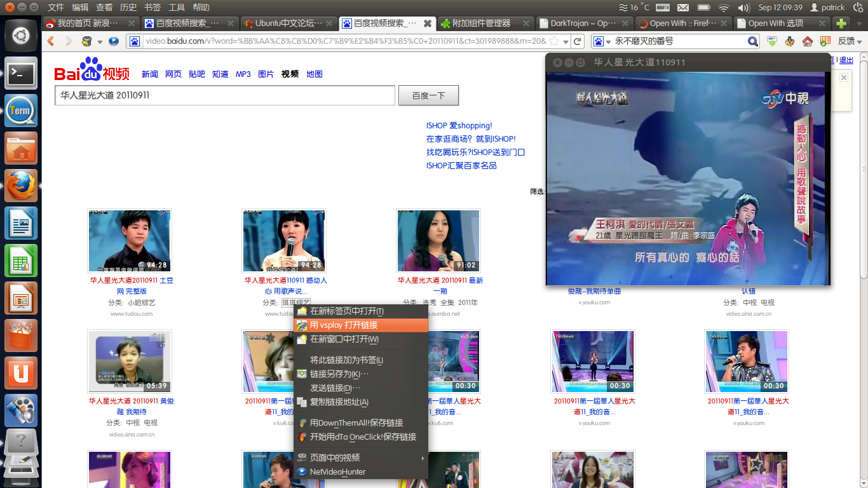Screen dimensions: 868x488
Task: Click ISHOP 爱shopping! ad link
Action: point(459,126)
